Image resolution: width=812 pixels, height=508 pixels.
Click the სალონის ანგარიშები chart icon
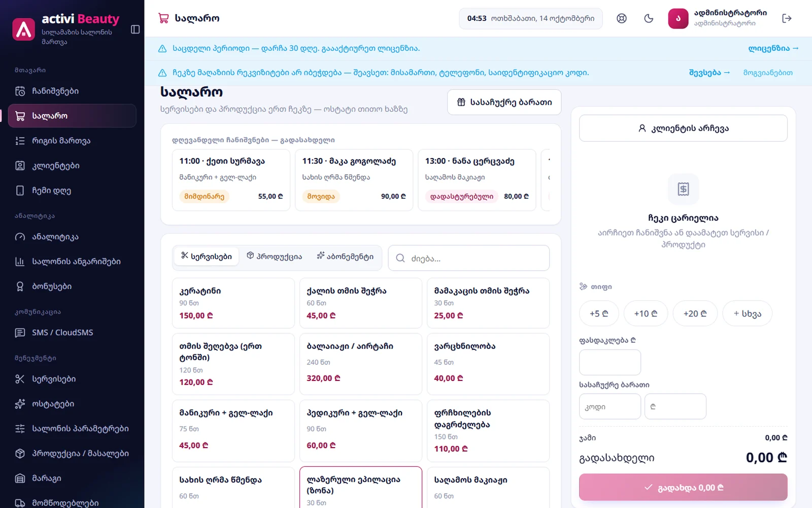click(20, 262)
